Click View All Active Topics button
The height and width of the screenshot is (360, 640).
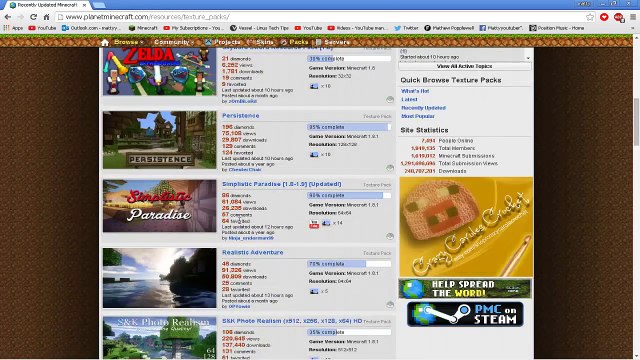click(x=464, y=67)
